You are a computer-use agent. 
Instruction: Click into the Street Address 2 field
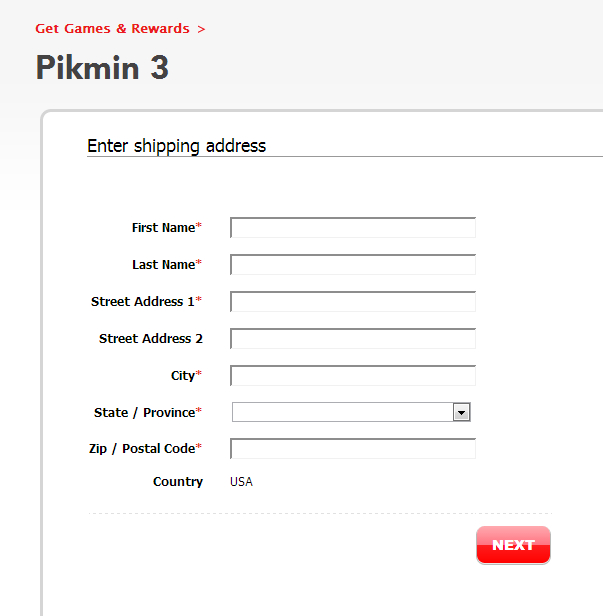(x=353, y=339)
